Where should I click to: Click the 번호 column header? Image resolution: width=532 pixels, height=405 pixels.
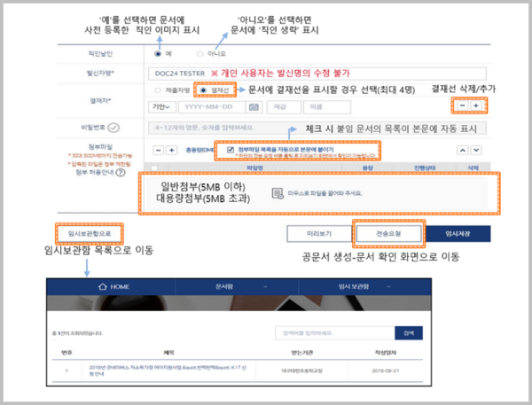[66, 353]
